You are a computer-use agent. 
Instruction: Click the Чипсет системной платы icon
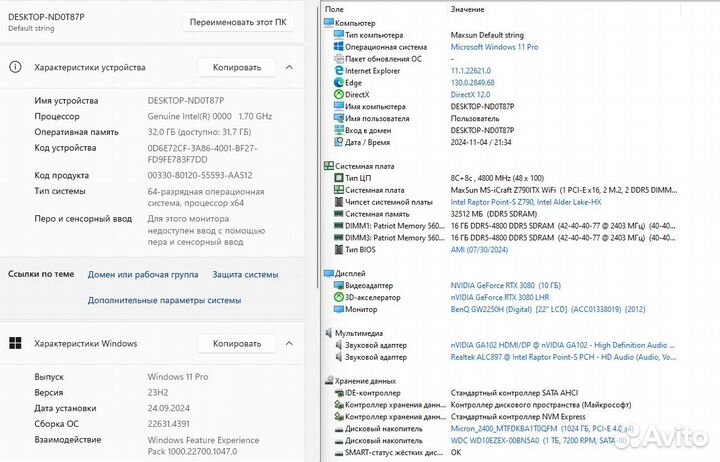(x=339, y=202)
